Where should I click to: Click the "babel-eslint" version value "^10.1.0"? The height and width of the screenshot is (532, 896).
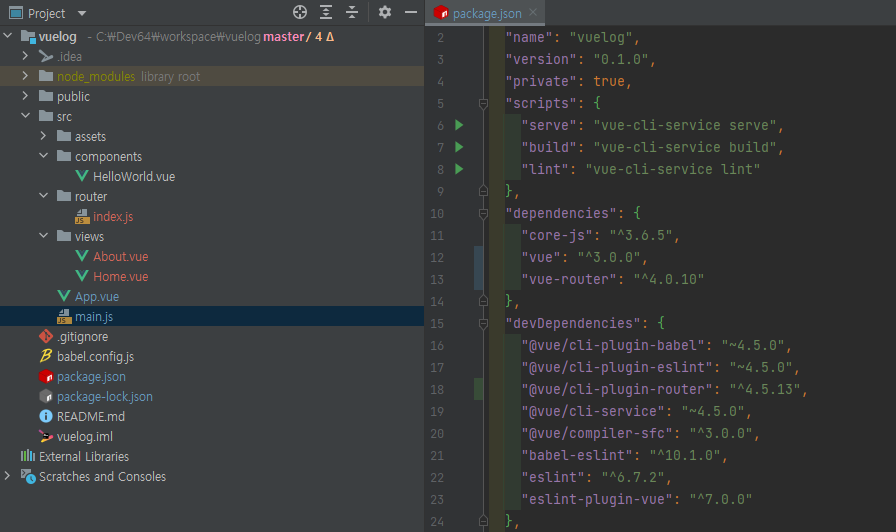tap(685, 455)
